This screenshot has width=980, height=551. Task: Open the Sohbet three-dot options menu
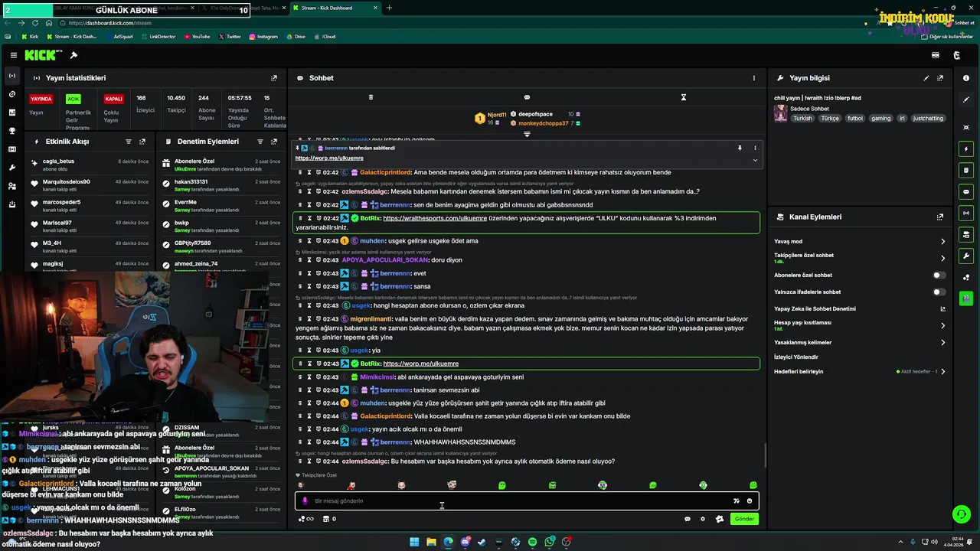click(753, 78)
